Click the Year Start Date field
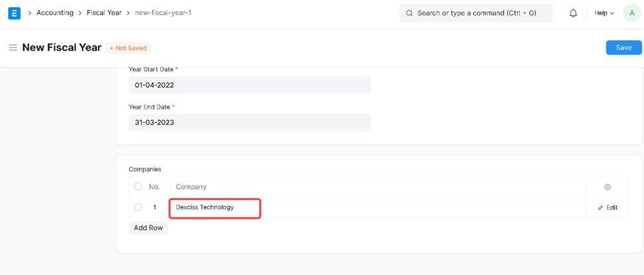644x275 pixels. click(250, 85)
